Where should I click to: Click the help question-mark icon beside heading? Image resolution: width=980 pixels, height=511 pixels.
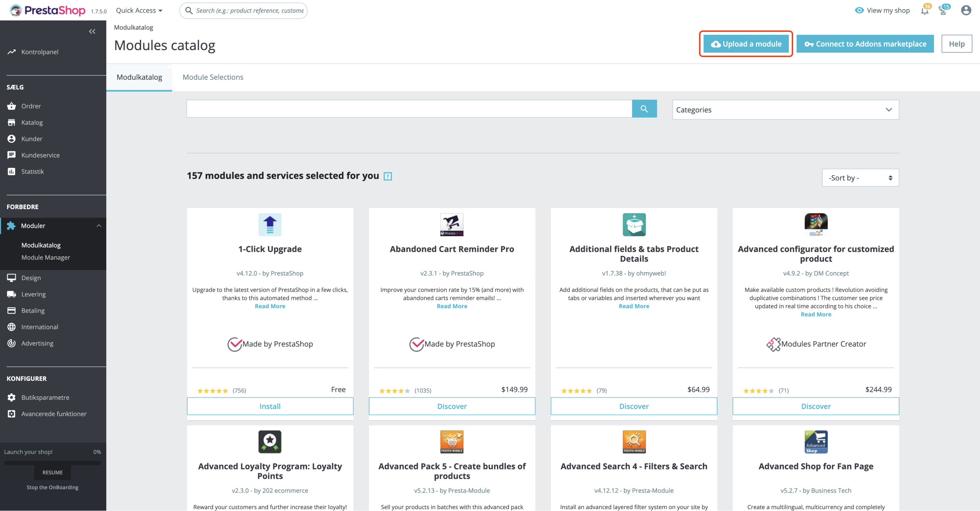(388, 176)
